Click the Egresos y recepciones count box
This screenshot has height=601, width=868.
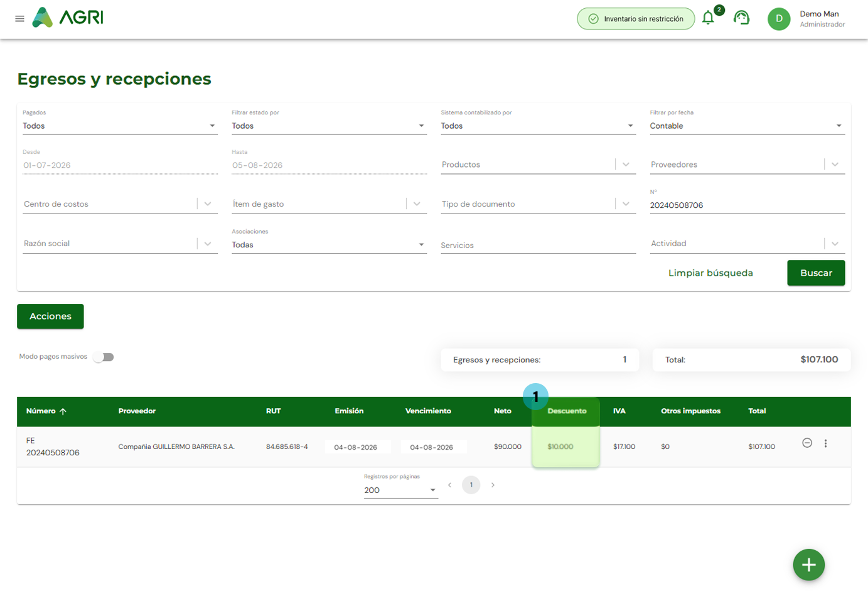tap(540, 360)
